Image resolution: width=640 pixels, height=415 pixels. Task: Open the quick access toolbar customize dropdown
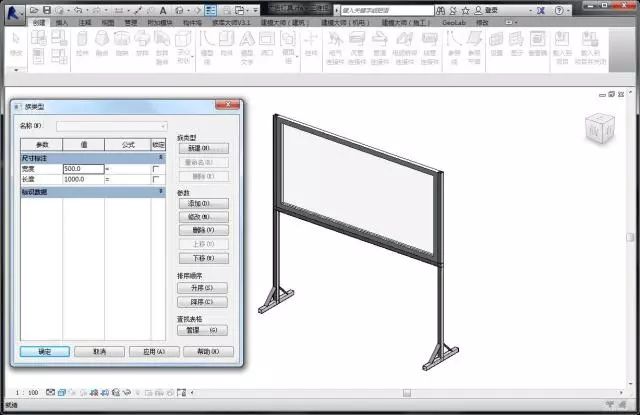point(256,11)
